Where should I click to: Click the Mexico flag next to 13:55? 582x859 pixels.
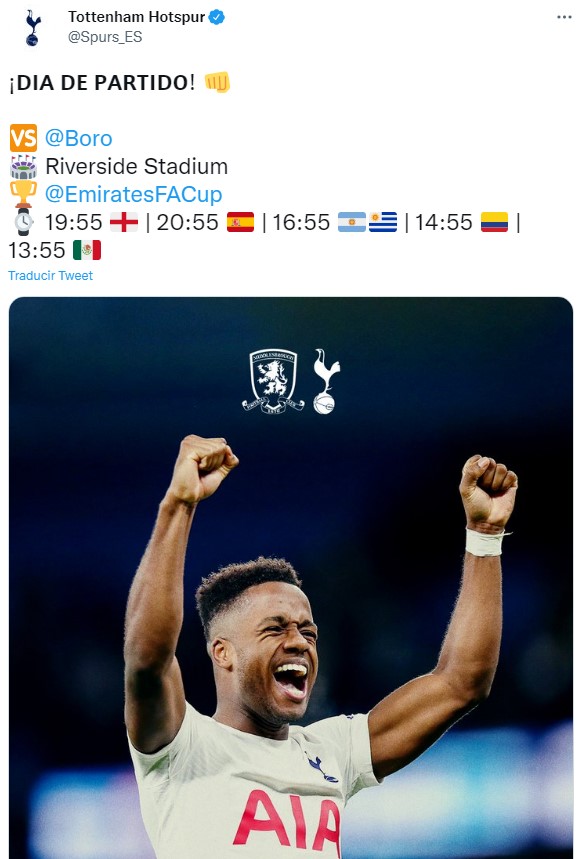point(87,250)
